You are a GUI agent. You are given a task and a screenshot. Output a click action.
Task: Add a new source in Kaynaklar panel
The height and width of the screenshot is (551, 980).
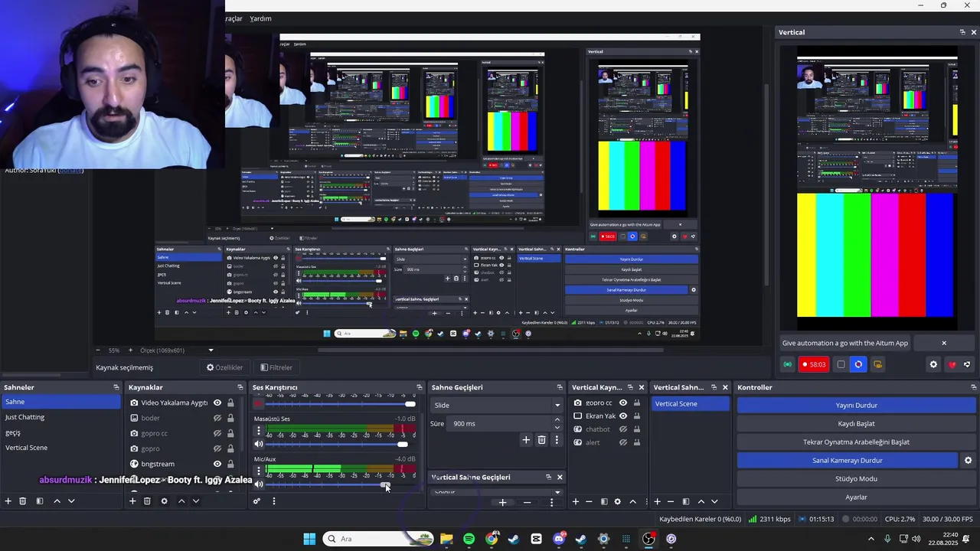(132, 501)
